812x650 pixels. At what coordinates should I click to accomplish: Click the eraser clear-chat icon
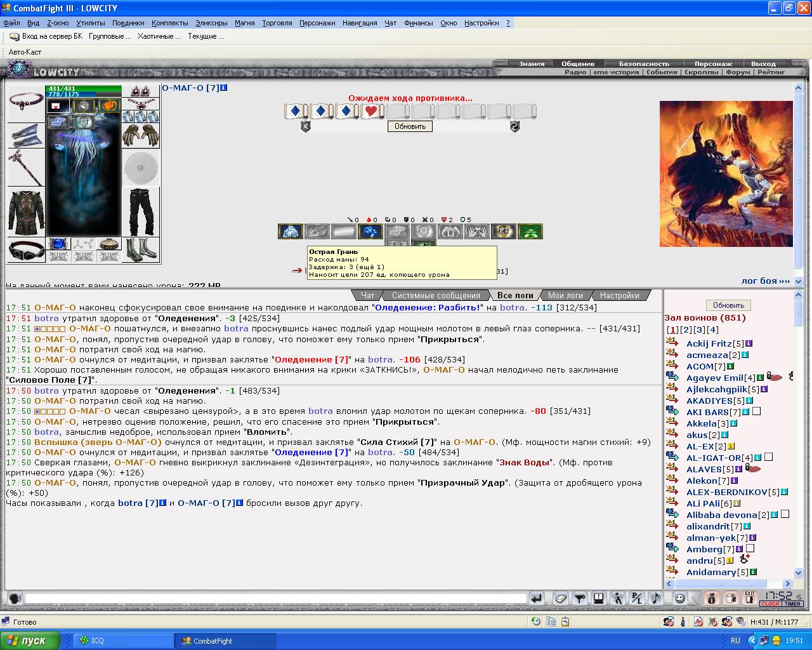(560, 598)
